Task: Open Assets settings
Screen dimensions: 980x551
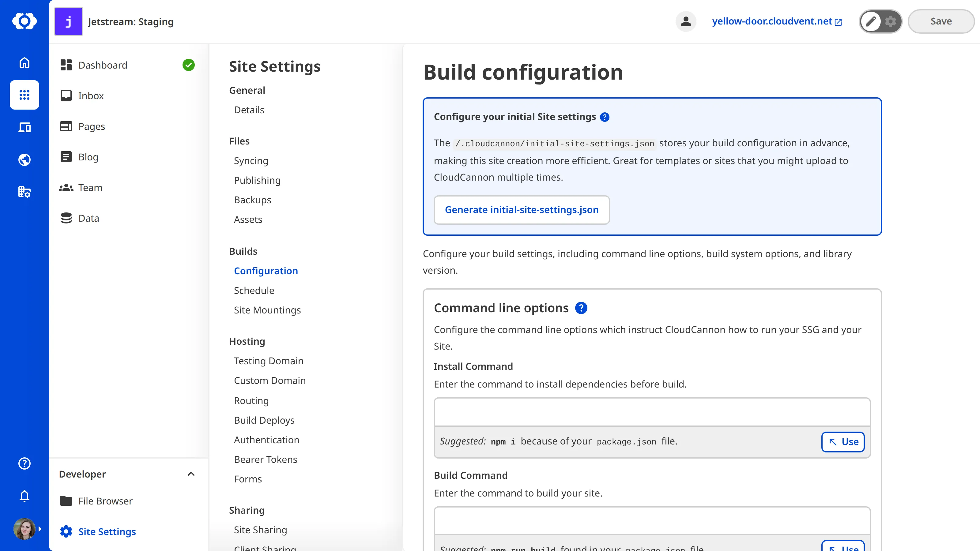Action: point(248,219)
